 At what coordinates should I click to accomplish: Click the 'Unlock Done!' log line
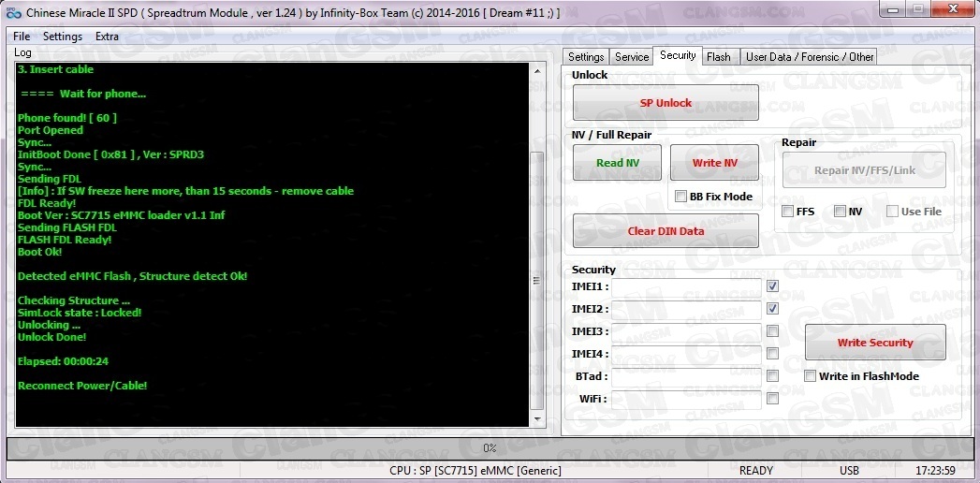coord(51,337)
